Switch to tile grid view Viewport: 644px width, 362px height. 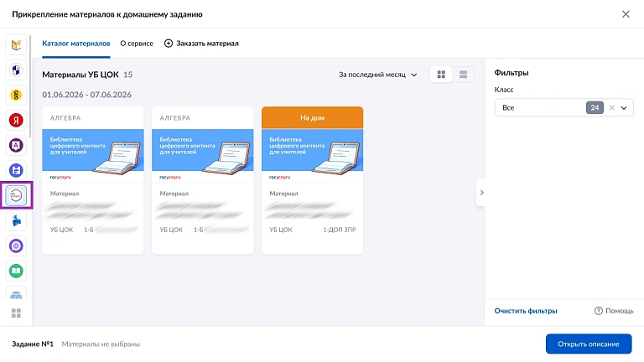click(441, 75)
